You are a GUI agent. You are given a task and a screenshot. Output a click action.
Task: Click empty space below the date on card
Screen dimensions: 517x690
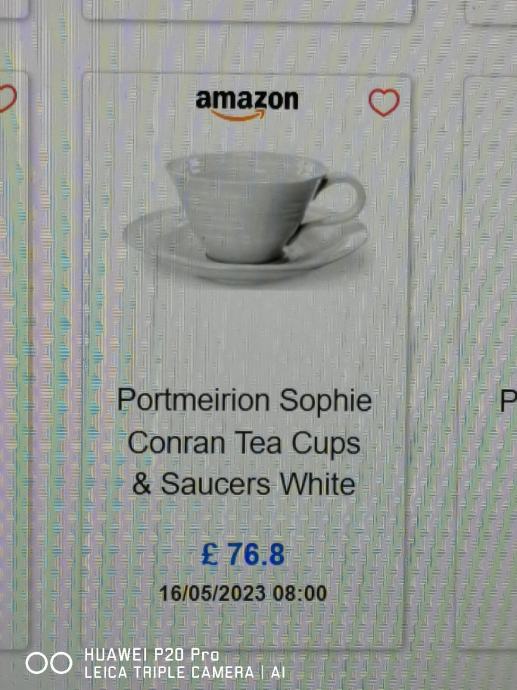point(243,625)
